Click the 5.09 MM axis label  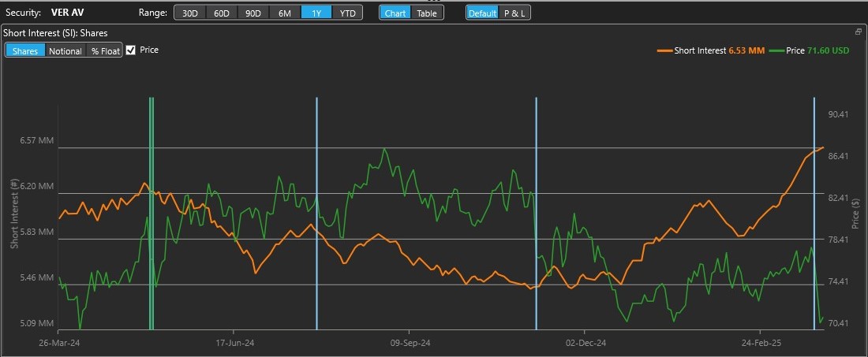(37, 323)
